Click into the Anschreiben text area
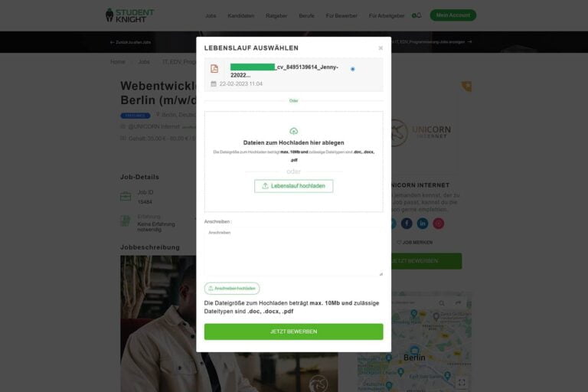This screenshot has height=392, width=588. click(x=294, y=251)
